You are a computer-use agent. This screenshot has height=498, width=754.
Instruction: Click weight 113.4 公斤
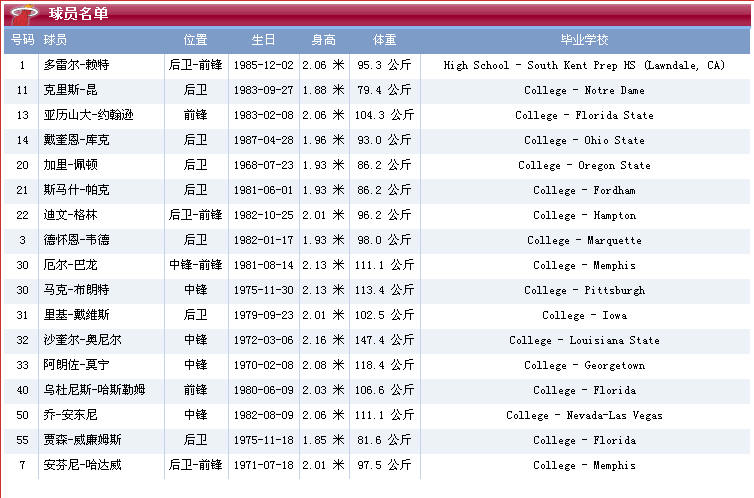[x=384, y=290]
